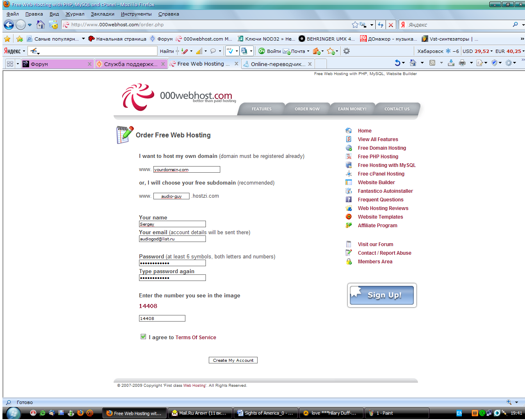Click the printer icon in tab toolbar
525x420 pixels.
click(x=462, y=63)
